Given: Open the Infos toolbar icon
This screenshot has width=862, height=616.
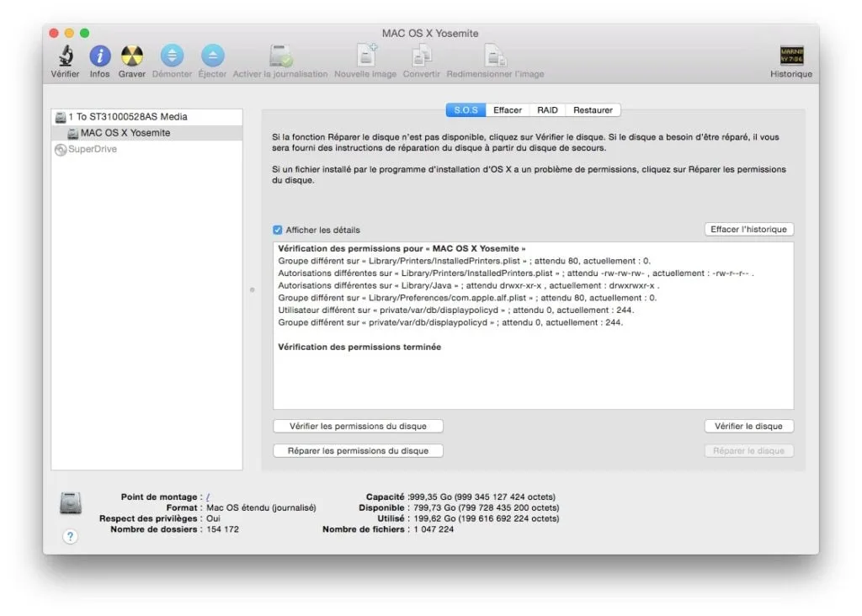Looking at the screenshot, I should coord(99,56).
